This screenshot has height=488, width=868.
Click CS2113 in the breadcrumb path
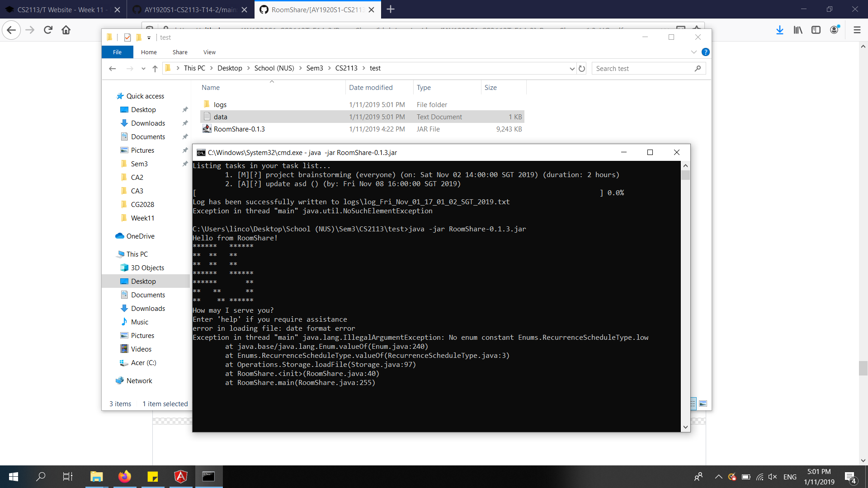tap(346, 68)
